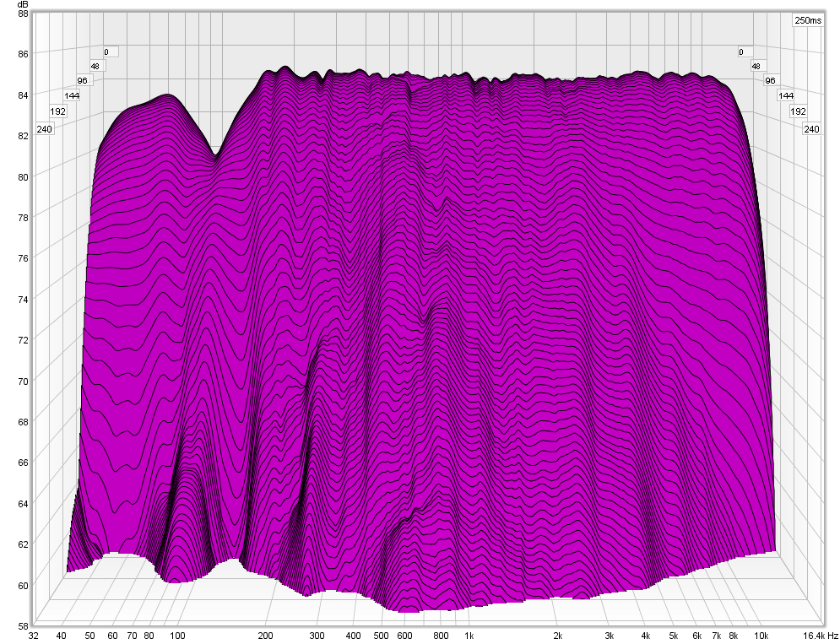
Task: Click the 82 dB axis value
Action: coord(23,136)
